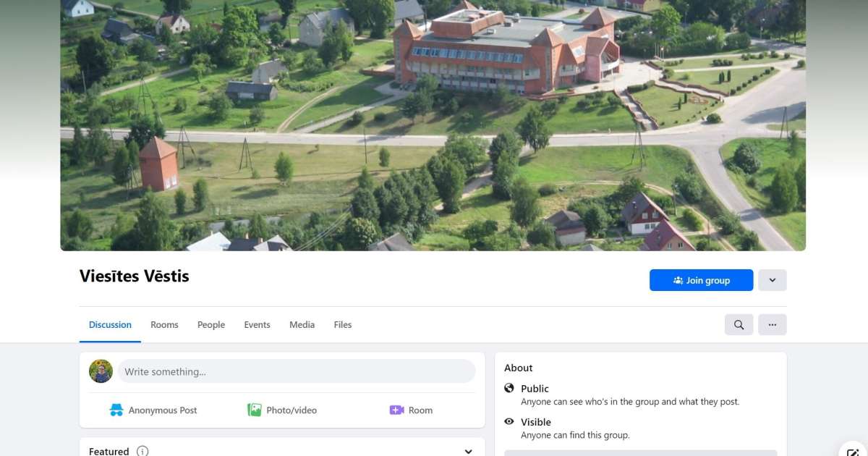Expand the dropdown arrow beside Join group

click(772, 280)
